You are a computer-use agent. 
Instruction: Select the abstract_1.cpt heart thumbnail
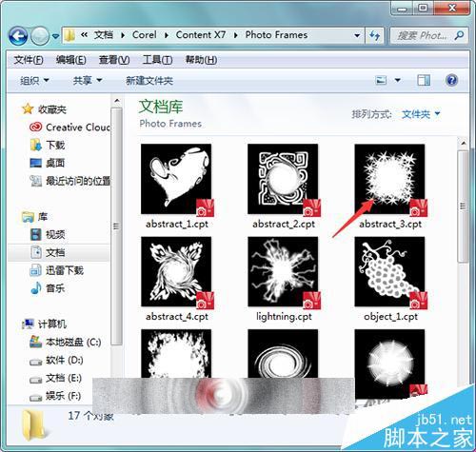[x=176, y=179]
